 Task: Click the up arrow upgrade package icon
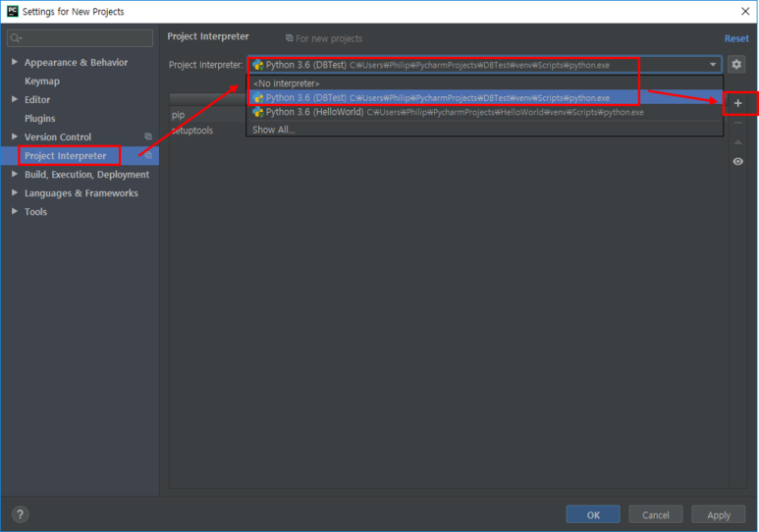point(737,142)
